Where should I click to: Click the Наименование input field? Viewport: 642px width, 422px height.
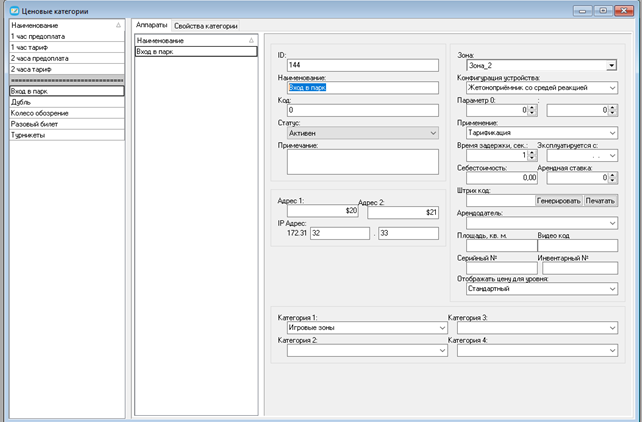pyautogui.click(x=363, y=88)
